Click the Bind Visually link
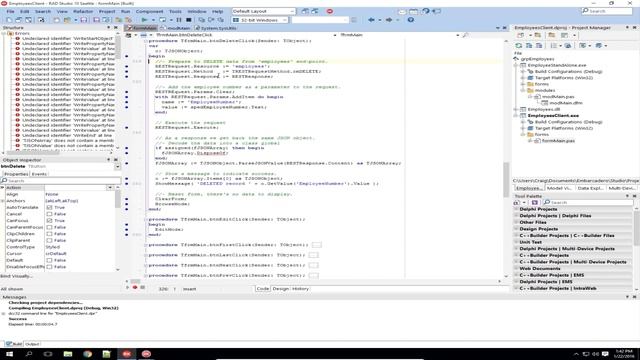This screenshot has height=360, width=640. tap(16, 276)
